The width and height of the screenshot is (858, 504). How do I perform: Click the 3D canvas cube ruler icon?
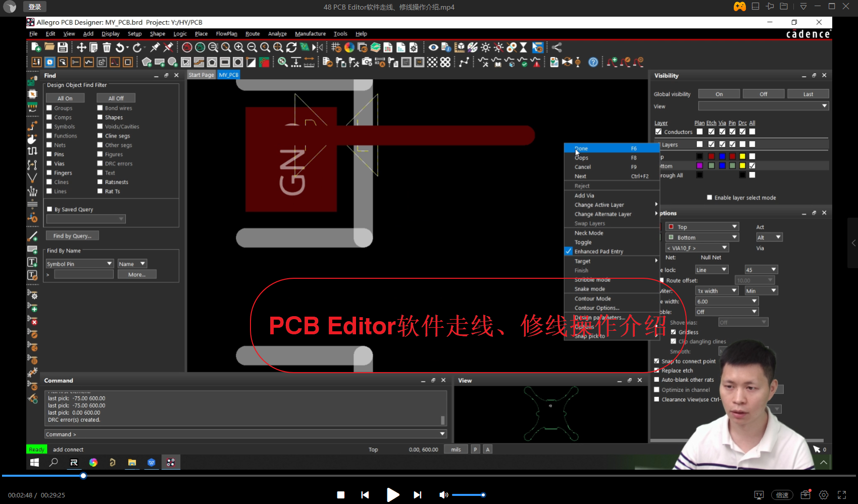pos(460,47)
